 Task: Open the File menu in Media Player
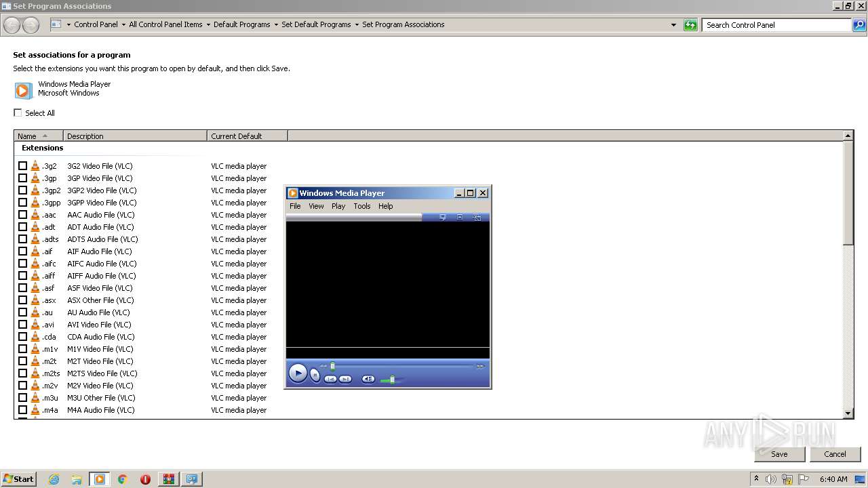pyautogui.click(x=295, y=206)
